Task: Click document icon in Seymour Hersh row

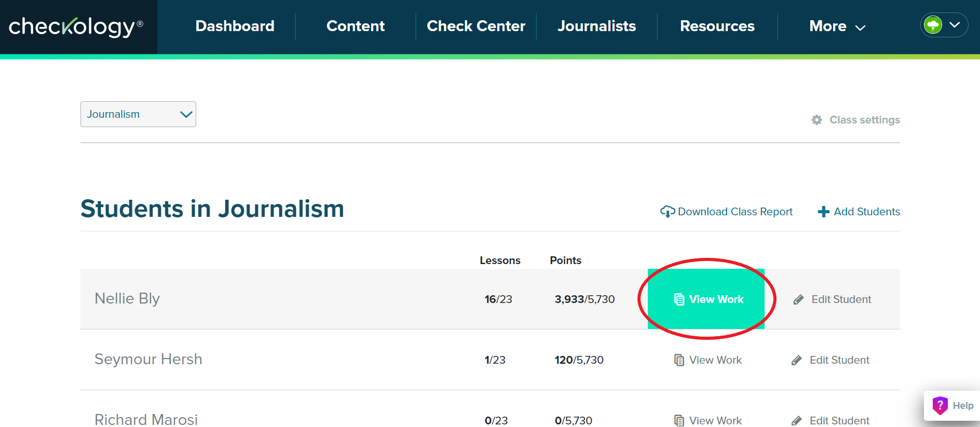Action: pos(678,360)
